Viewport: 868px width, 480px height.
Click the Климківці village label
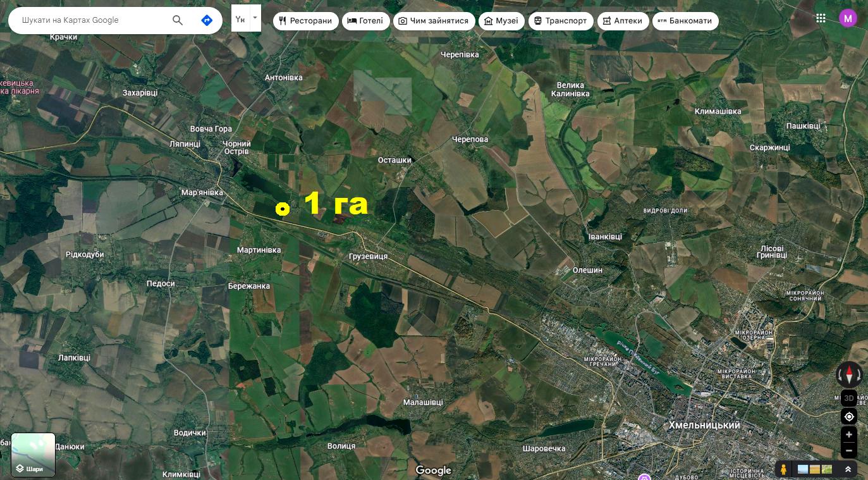point(181,474)
